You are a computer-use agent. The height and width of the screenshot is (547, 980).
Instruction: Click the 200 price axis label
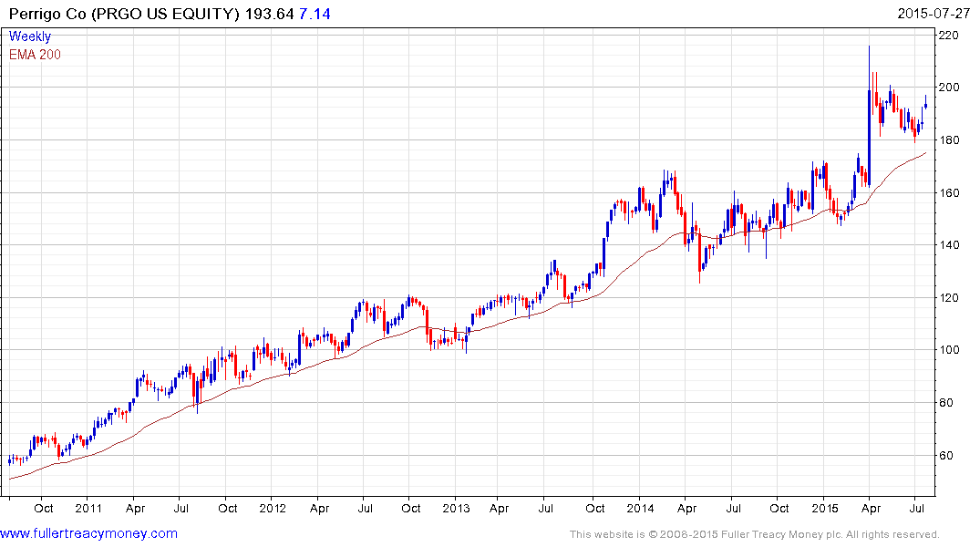(949, 87)
